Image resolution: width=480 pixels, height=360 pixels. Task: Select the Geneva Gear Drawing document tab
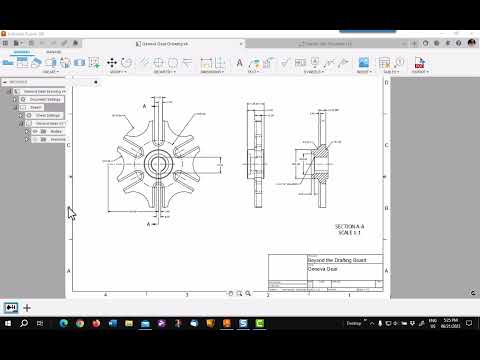pos(163,44)
